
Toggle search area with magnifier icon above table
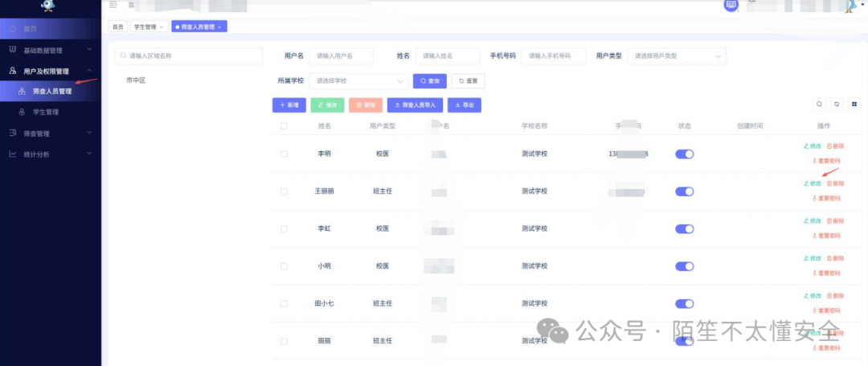point(819,104)
